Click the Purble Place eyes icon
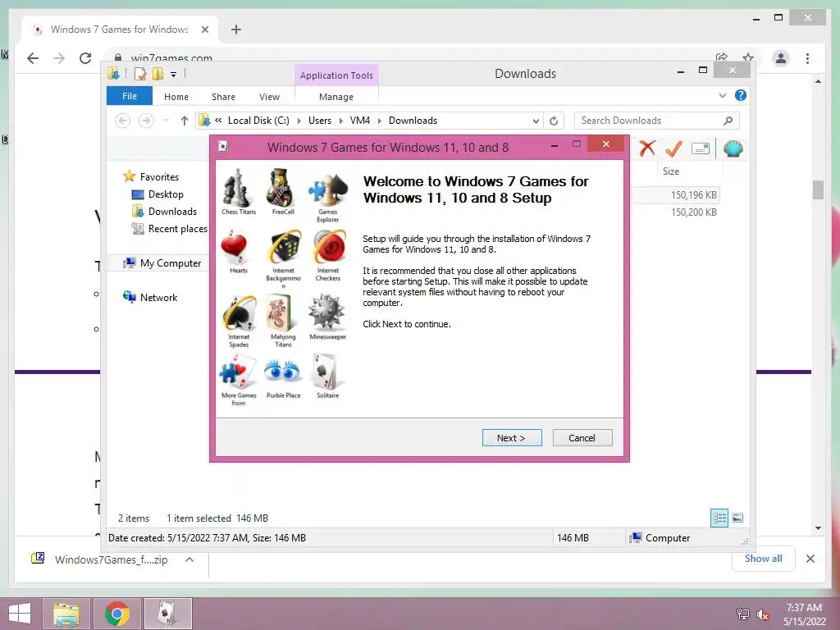Image resolution: width=840 pixels, height=630 pixels. (x=283, y=372)
